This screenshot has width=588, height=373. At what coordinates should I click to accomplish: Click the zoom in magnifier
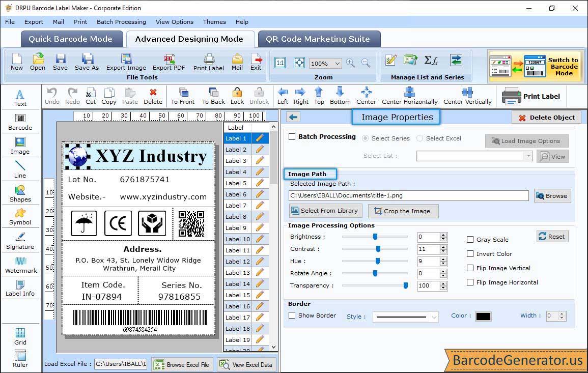tap(351, 63)
